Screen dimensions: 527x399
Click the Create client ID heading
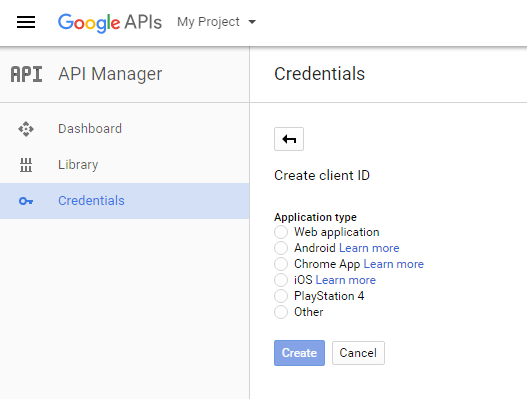point(322,175)
